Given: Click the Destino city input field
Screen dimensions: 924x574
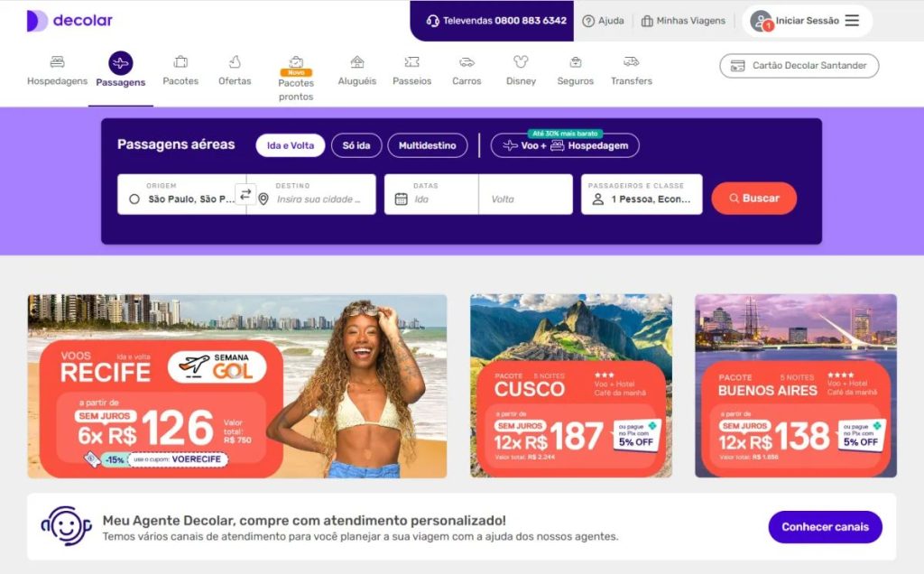Looking at the screenshot, I should (x=317, y=194).
